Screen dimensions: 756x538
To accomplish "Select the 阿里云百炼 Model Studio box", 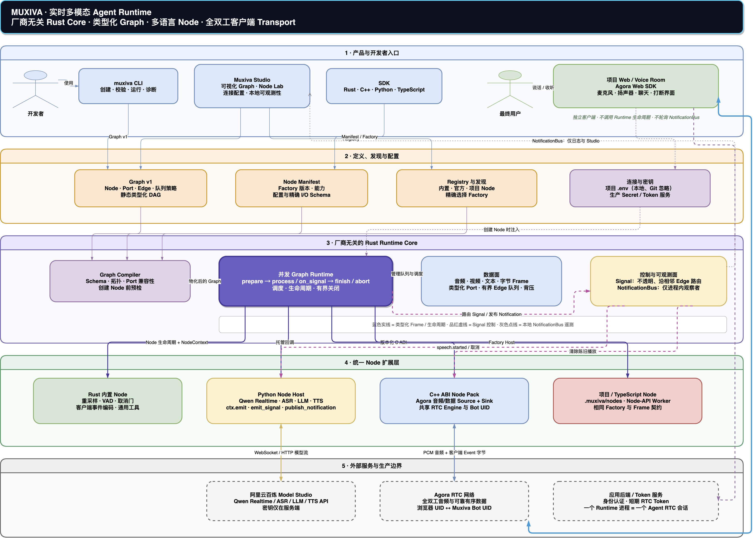I will (x=281, y=501).
